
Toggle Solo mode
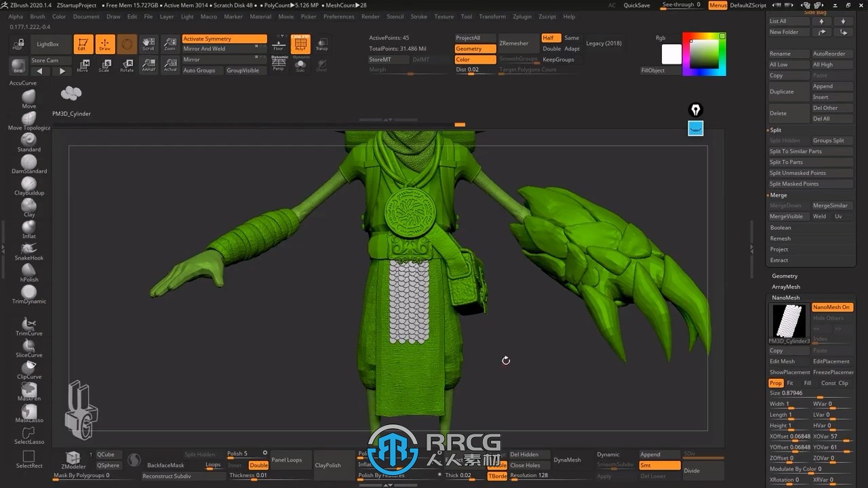coord(300,64)
